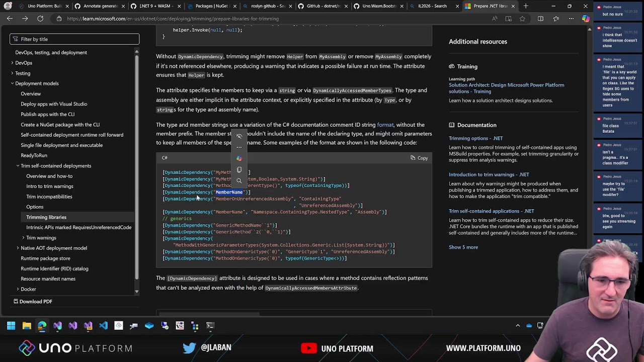The width and height of the screenshot is (644, 362).
Task: Collapse Trim self-contained deployments node
Action: tap(18, 166)
